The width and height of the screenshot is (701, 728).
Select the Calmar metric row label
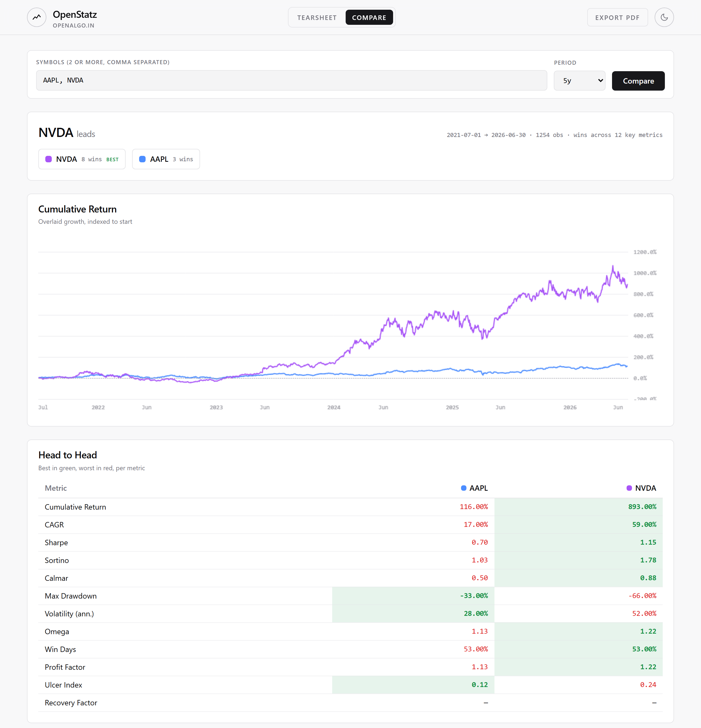56,578
